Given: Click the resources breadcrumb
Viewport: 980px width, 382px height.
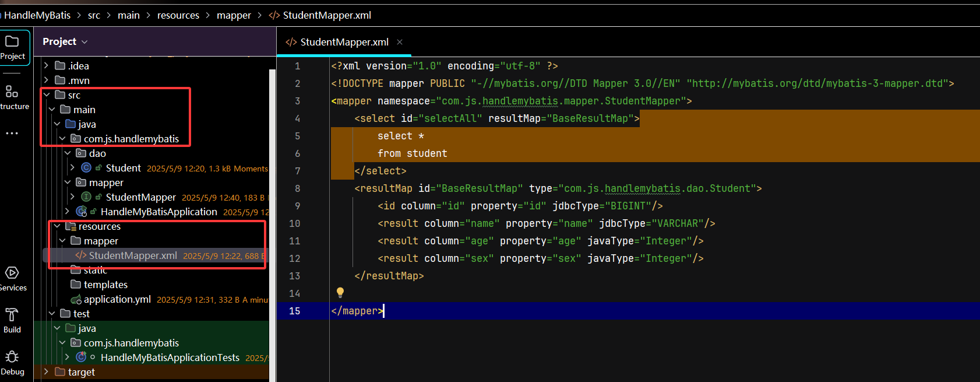Looking at the screenshot, I should [x=178, y=15].
